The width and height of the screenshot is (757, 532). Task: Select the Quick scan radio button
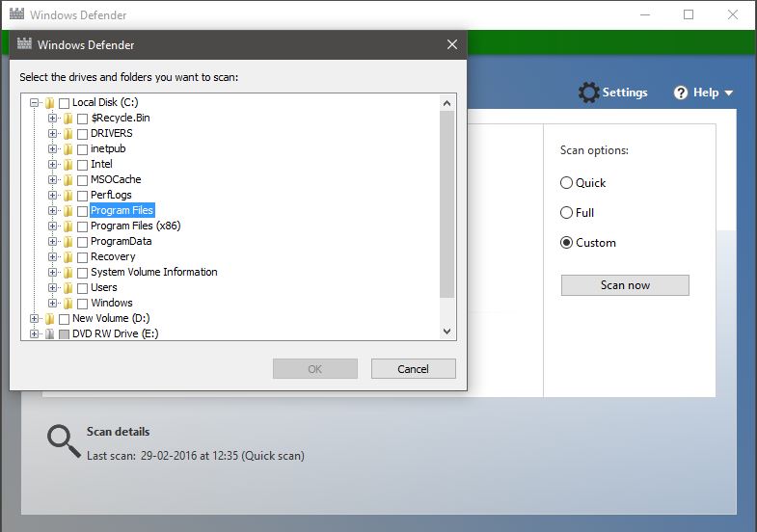point(566,183)
